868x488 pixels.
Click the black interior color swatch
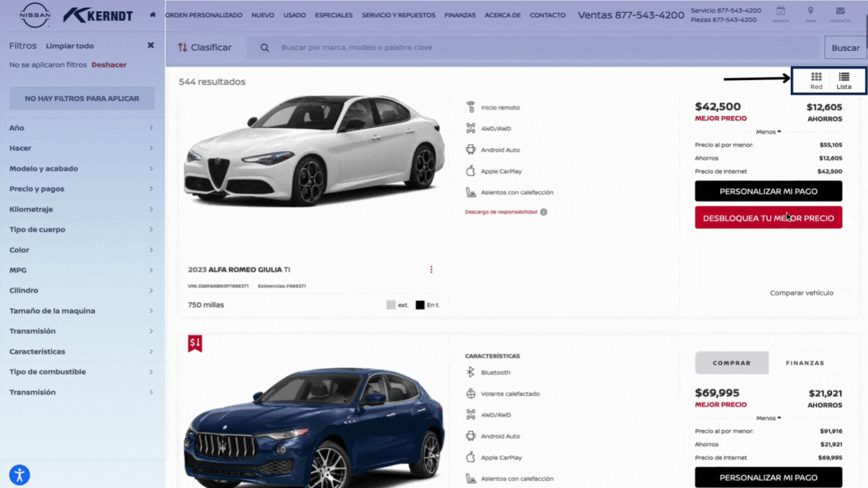pyautogui.click(x=420, y=305)
